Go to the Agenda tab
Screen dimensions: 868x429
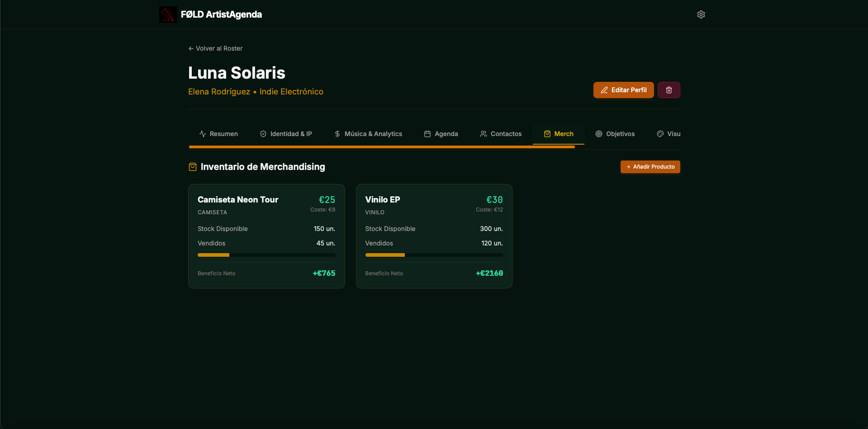tap(441, 134)
